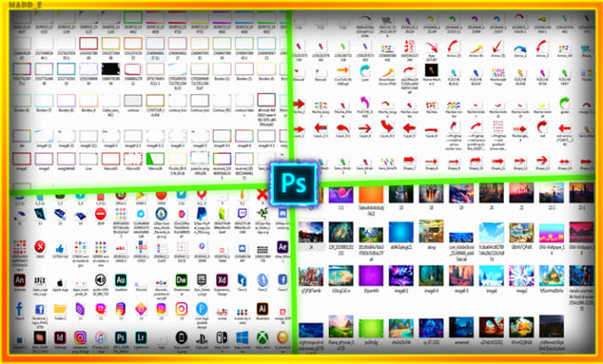Select the blue Windows logo icon
This screenshot has height=364, width=603.
[x=242, y=338]
